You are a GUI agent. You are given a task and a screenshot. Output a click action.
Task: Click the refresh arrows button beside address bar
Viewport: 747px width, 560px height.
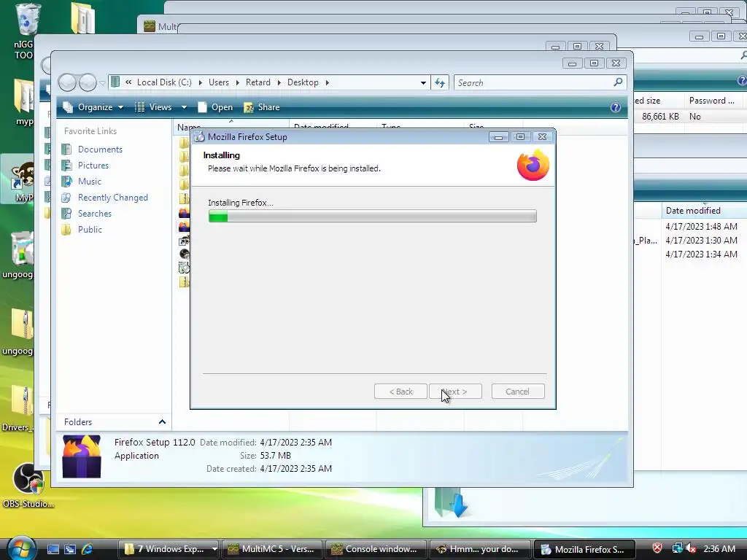click(440, 82)
